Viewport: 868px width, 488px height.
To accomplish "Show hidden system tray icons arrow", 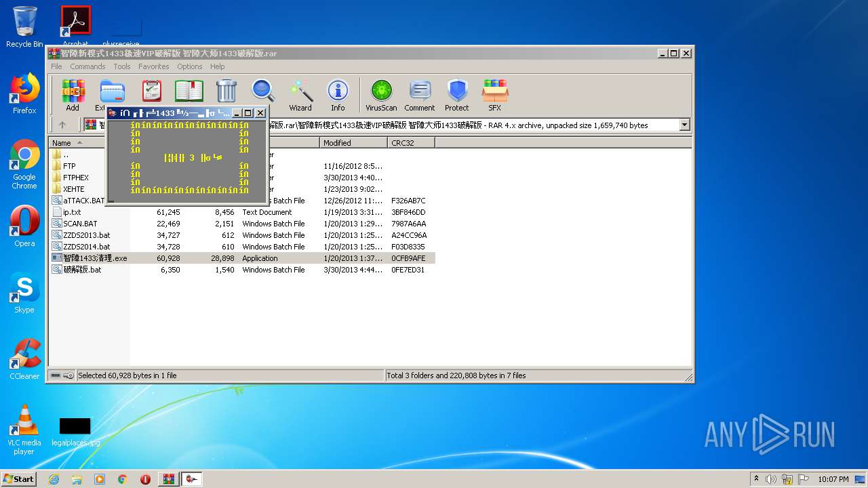I will (756, 479).
